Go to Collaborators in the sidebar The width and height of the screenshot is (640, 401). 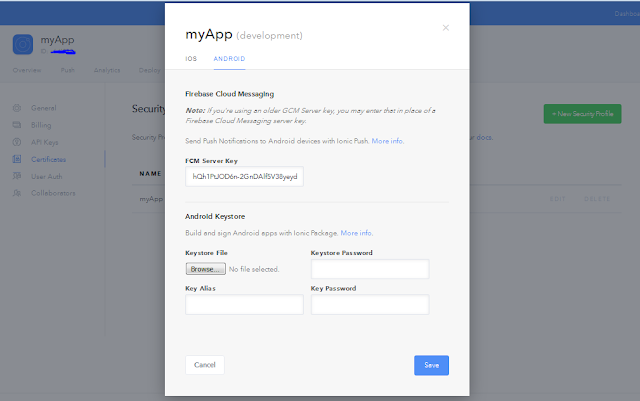(53, 193)
